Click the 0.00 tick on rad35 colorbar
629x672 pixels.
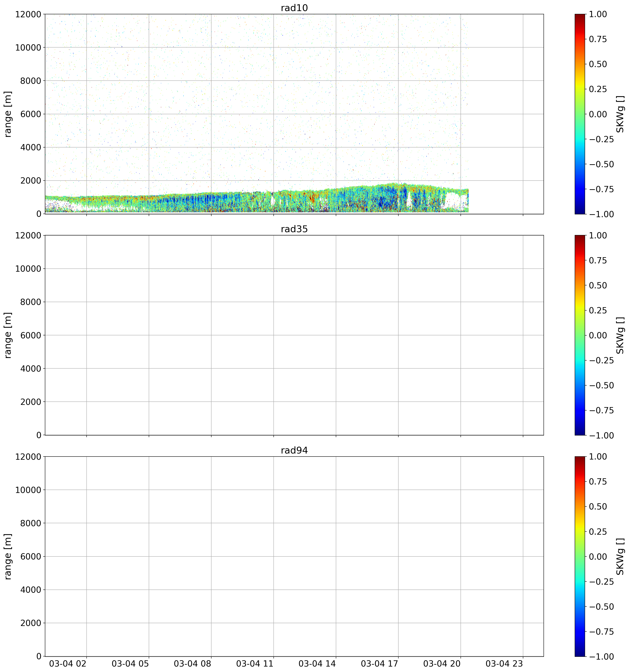point(598,335)
